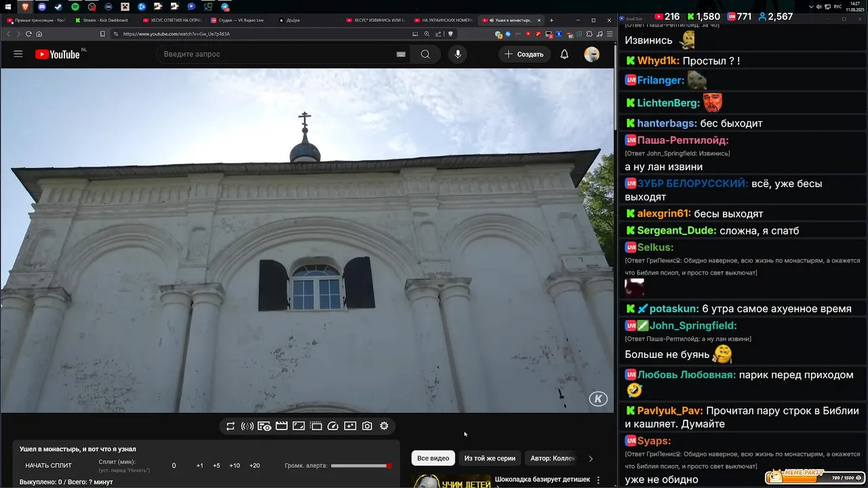Start voice search with microphone icon
This screenshot has height=488, width=868.
pos(458,54)
